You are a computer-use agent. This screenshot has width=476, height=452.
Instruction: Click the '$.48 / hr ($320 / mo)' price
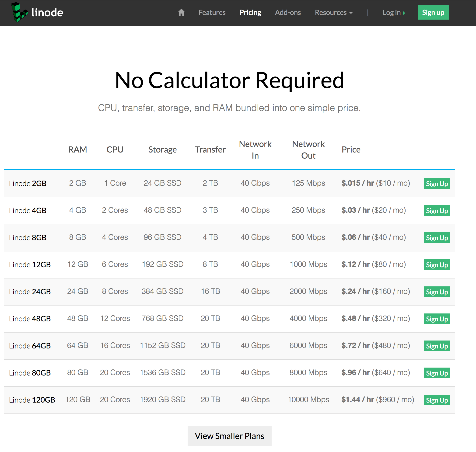click(x=375, y=318)
